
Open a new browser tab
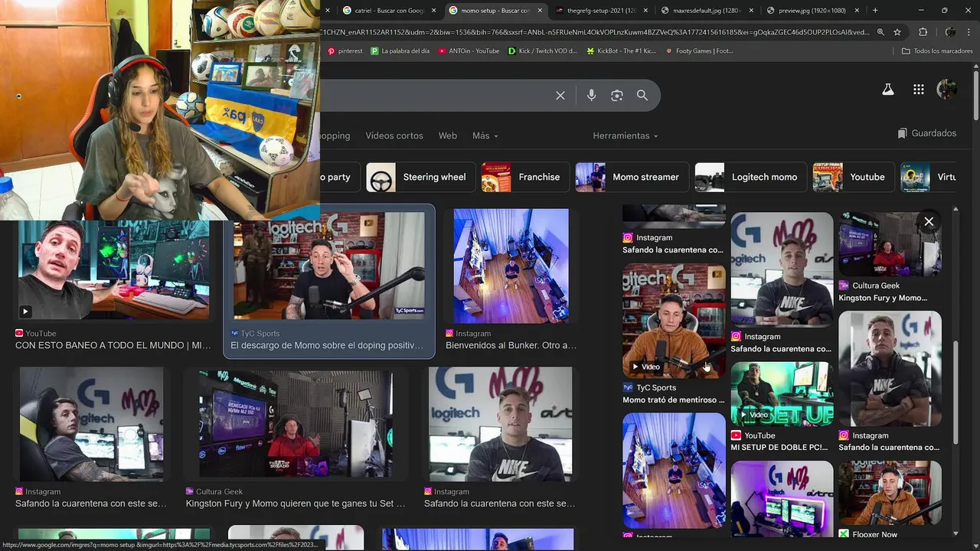(x=875, y=10)
